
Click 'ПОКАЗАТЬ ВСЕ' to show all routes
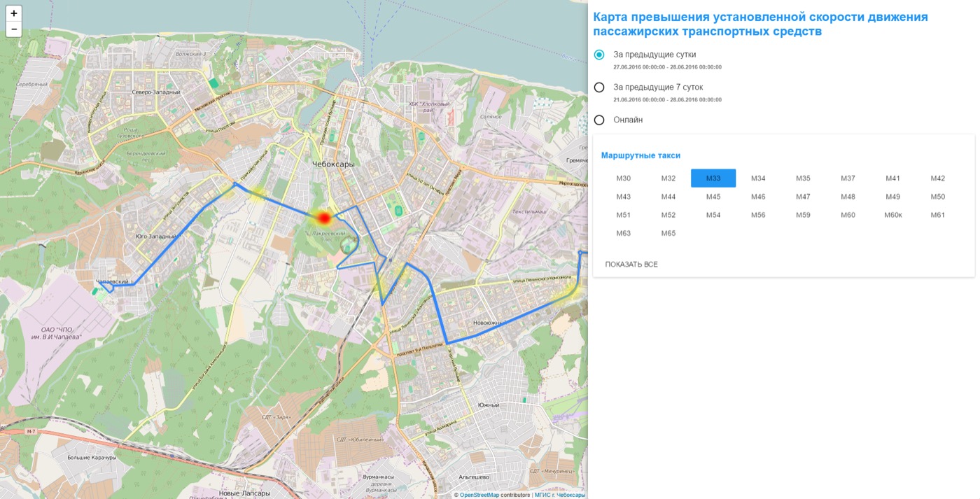pyautogui.click(x=631, y=265)
